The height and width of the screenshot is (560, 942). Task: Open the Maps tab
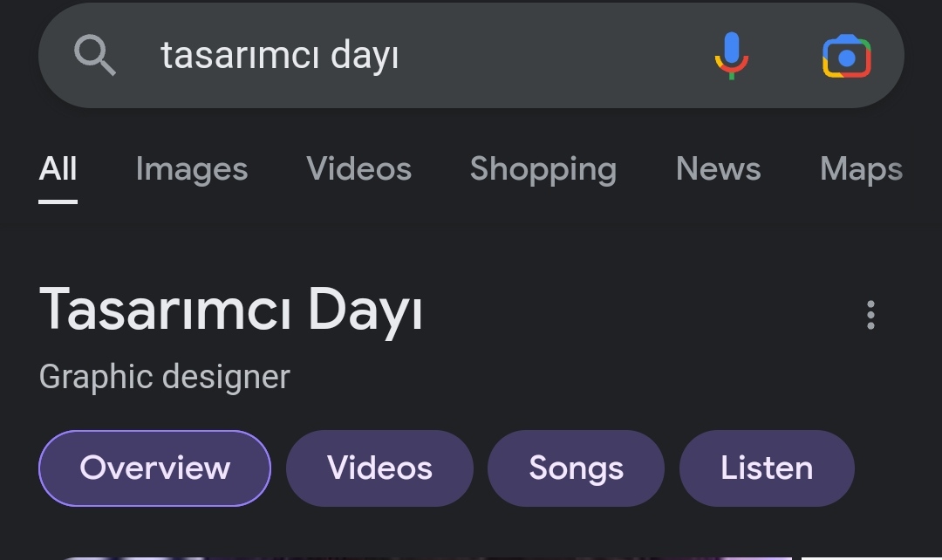(861, 169)
